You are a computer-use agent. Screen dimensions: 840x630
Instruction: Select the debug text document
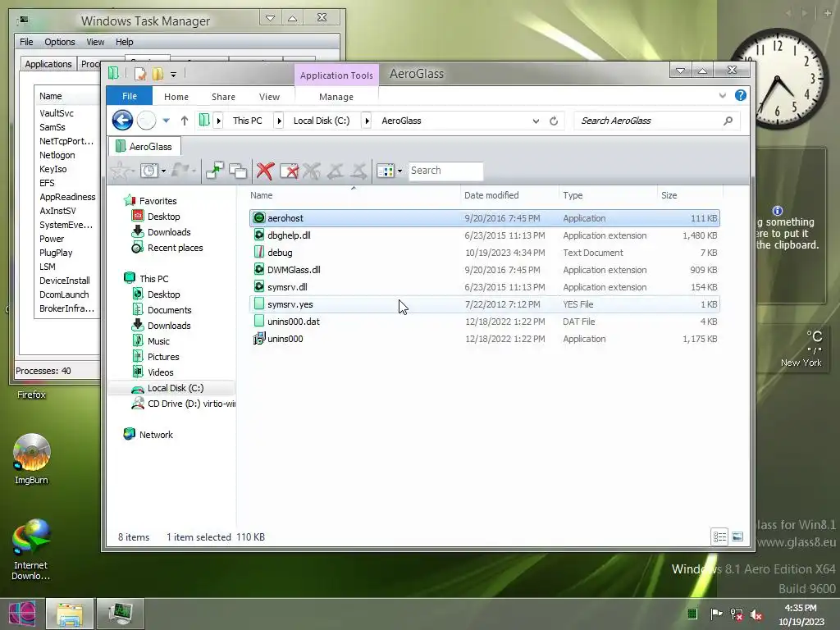point(484,253)
